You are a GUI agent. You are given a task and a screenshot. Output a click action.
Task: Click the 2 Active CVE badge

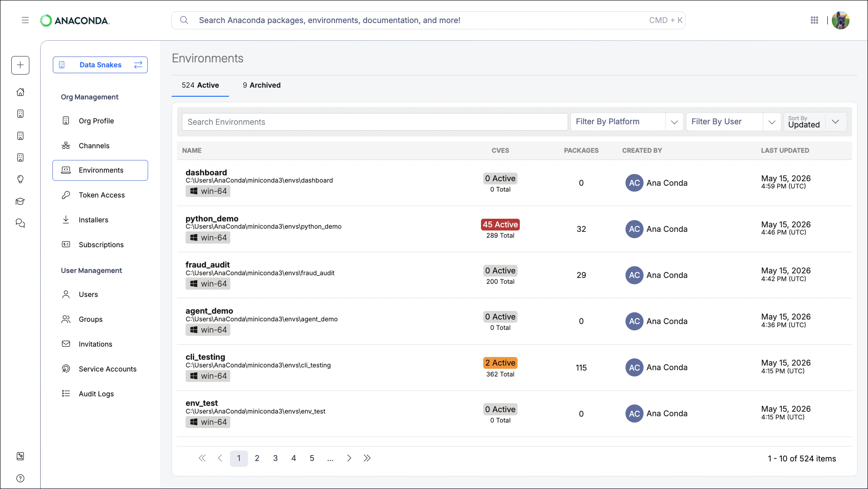(x=500, y=363)
